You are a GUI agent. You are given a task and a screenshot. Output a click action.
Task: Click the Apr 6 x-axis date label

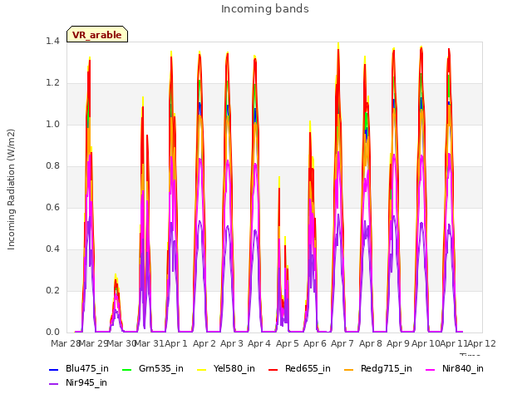[x=315, y=343]
